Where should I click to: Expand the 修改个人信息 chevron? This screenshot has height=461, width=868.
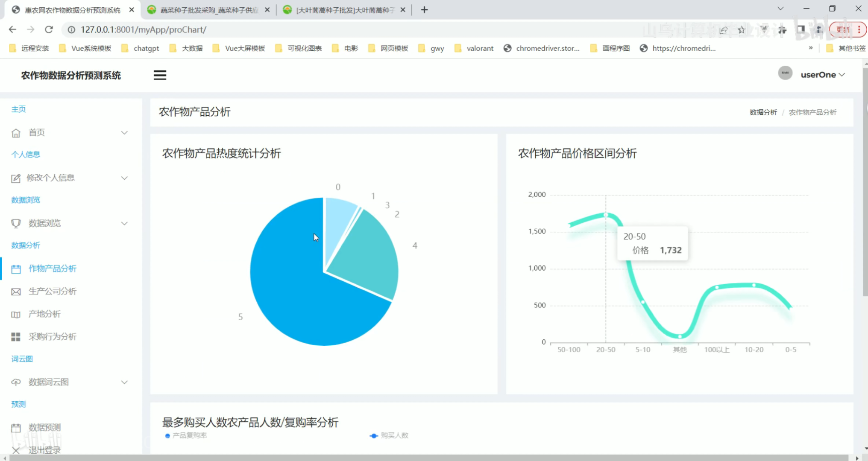coord(124,178)
